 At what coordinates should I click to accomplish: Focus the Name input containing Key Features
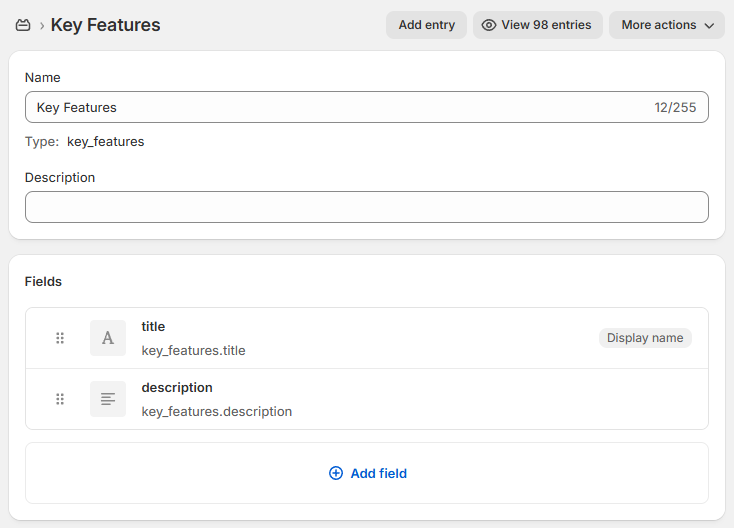coord(340,107)
